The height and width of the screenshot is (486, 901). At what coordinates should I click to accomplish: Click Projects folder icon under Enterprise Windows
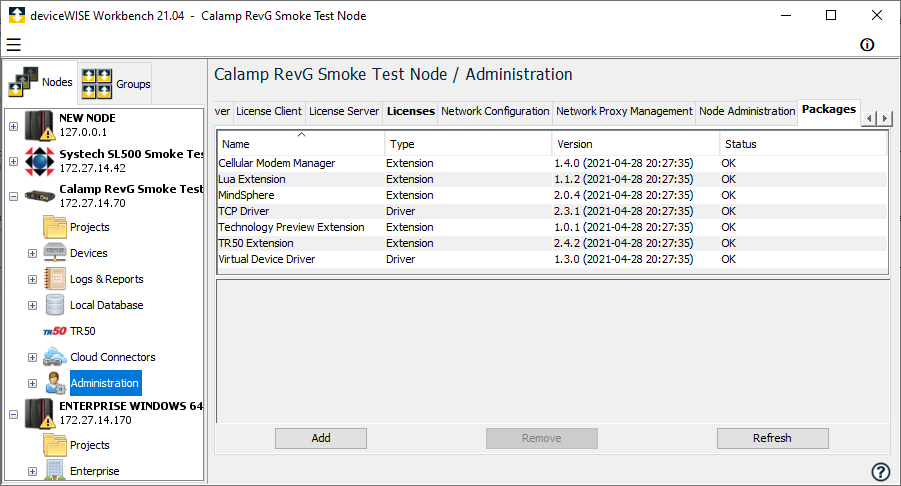point(55,445)
